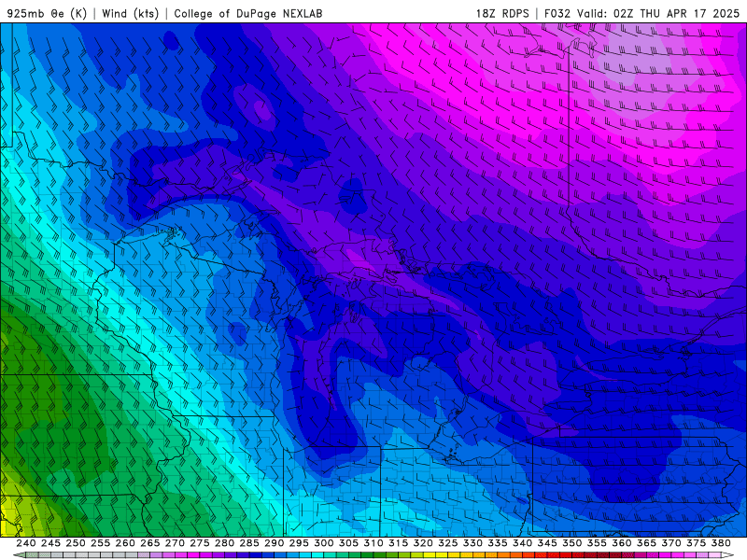Click the 305 value on the color scale

coord(348,543)
